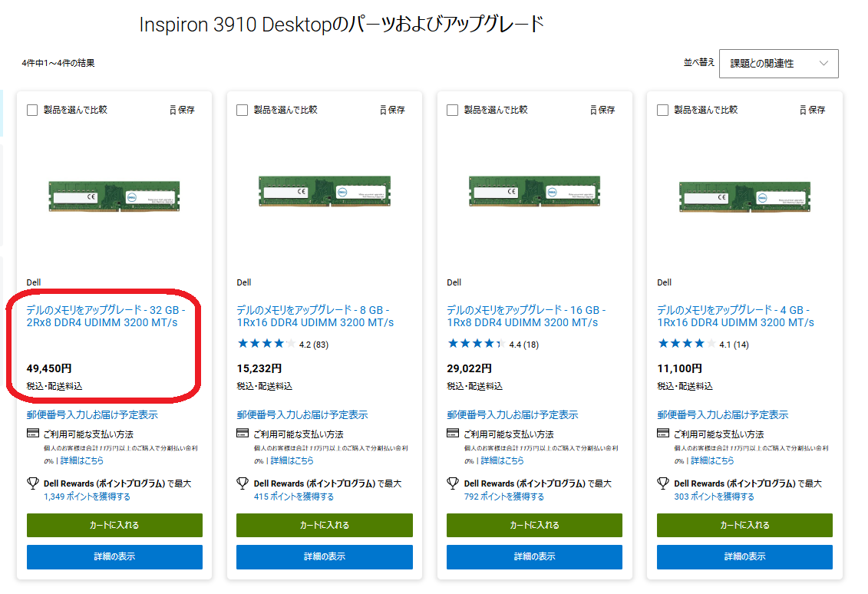View the 4.1 (14) star rating on 4 GB memory
The image size is (868, 594).
click(703, 344)
